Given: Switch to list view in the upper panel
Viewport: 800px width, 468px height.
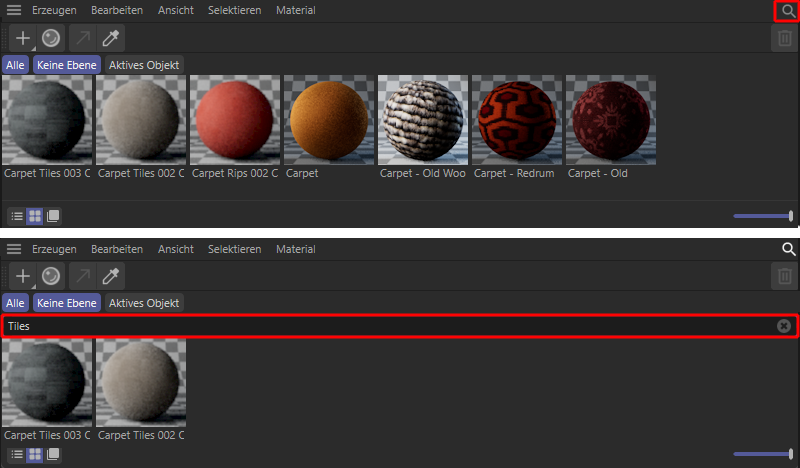Looking at the screenshot, I should tap(16, 215).
